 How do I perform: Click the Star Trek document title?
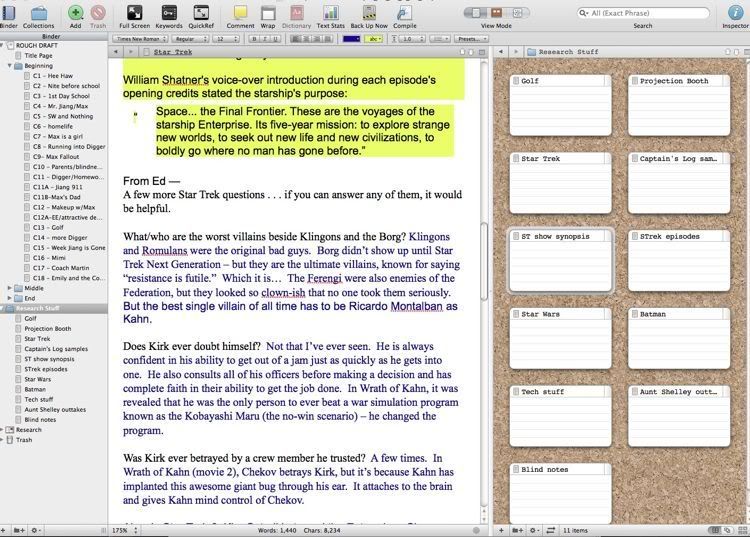[x=173, y=52]
